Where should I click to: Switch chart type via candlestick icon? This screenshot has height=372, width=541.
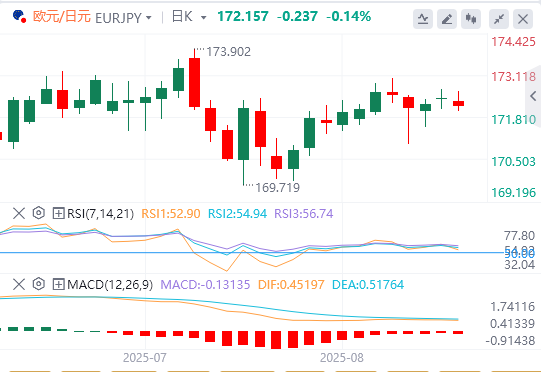coord(471,19)
